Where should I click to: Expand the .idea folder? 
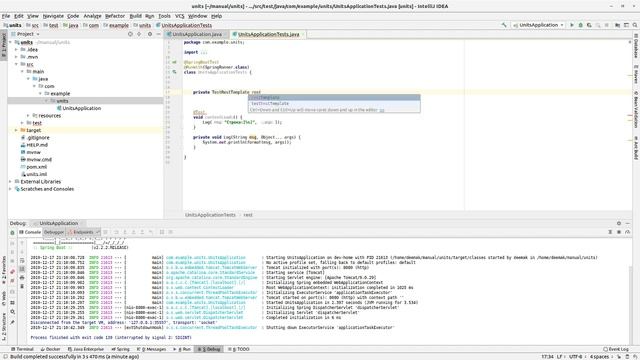click(16, 49)
